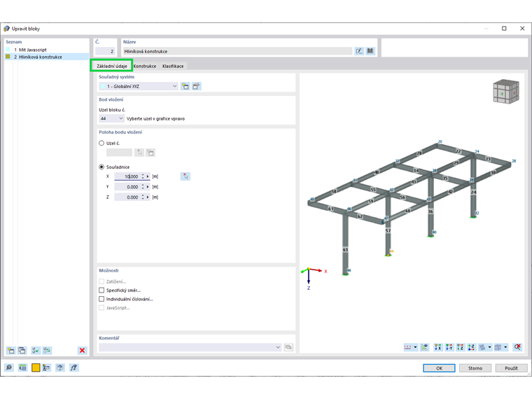Create new coordinate system icon
The image size is (532, 399).
pyautogui.click(x=185, y=86)
